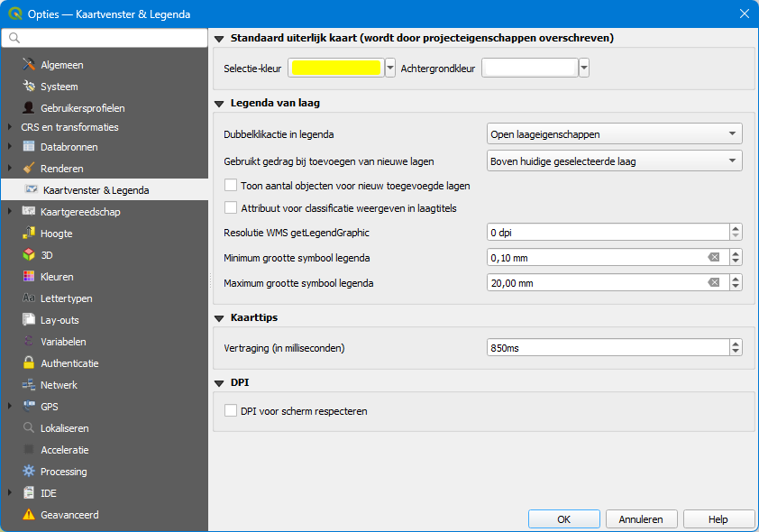Open the Dubbelklikactie in legenda dropdown
The width and height of the screenshot is (759, 532).
614,134
